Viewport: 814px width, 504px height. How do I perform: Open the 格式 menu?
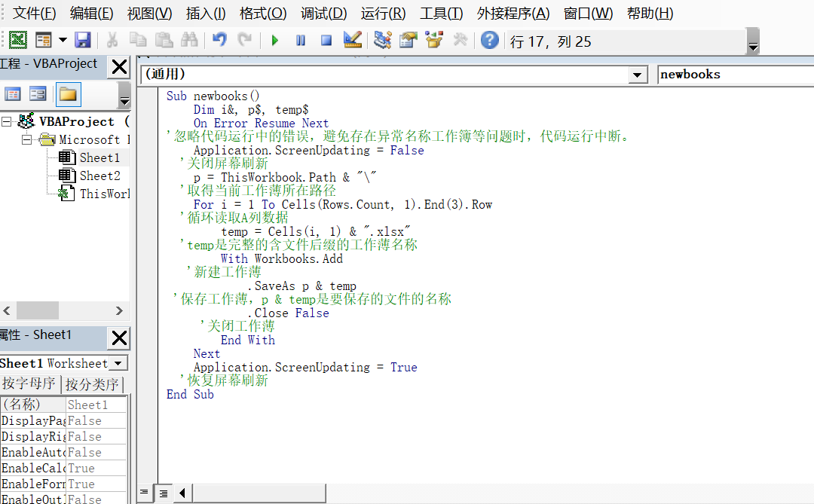pos(263,14)
